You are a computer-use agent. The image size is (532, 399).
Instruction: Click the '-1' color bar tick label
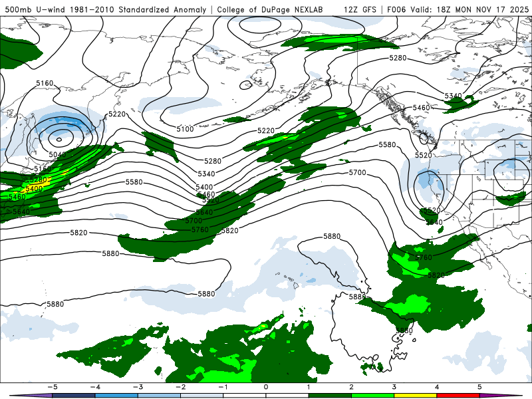pyautogui.click(x=223, y=387)
